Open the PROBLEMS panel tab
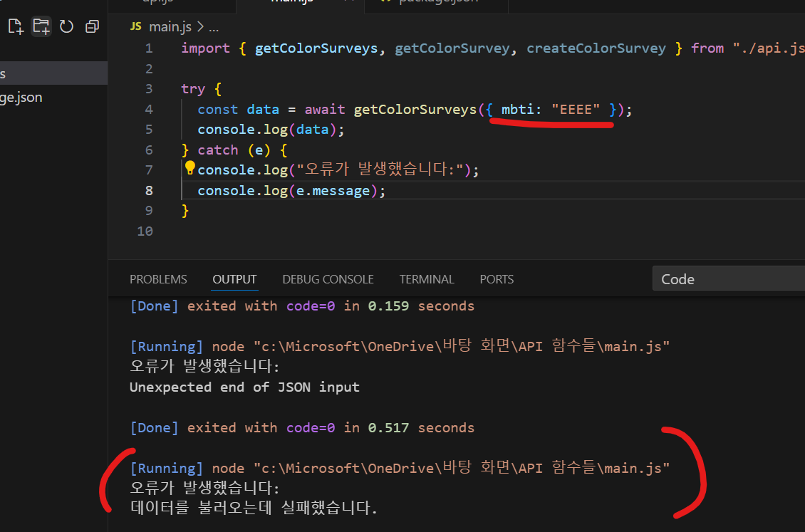The height and width of the screenshot is (532, 805). 158,279
